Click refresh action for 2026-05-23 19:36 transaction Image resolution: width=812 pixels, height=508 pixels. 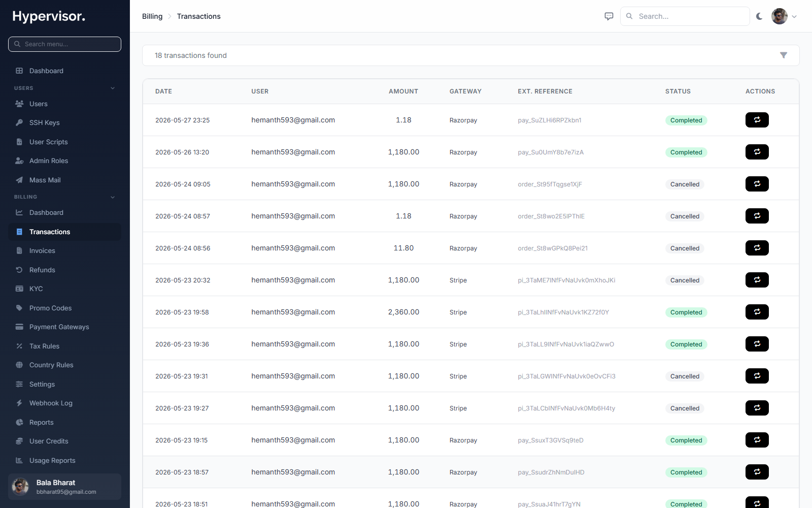(757, 344)
